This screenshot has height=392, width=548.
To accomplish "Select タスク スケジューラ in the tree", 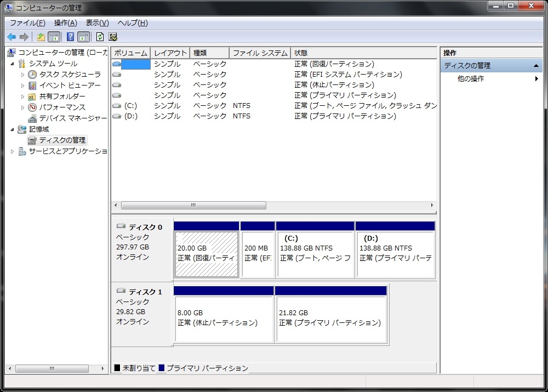I will 70,75.
